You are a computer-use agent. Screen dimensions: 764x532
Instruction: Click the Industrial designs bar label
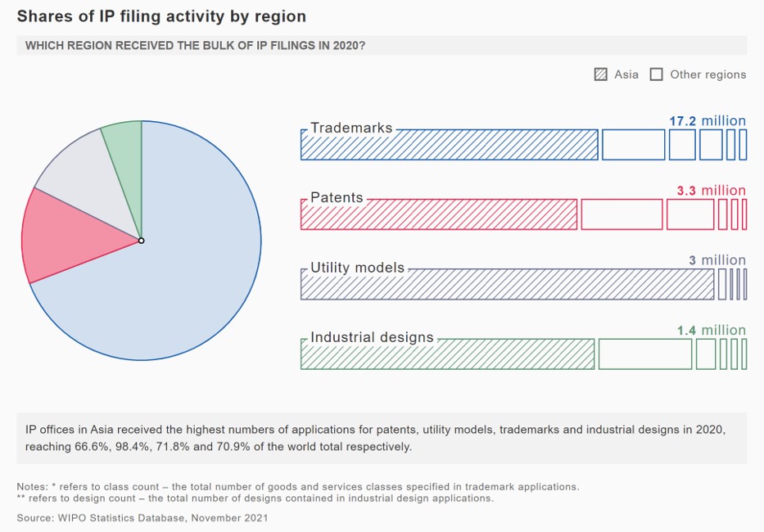(372, 337)
